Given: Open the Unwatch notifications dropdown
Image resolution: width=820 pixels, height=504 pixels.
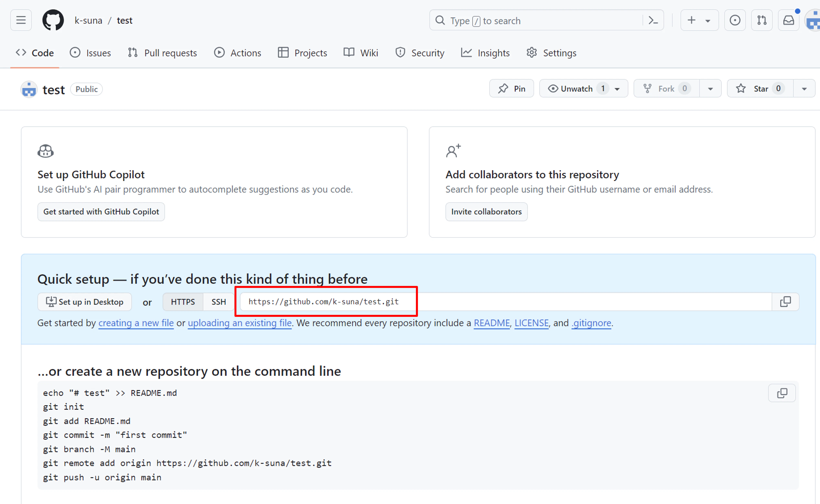Looking at the screenshot, I should pyautogui.click(x=584, y=89).
